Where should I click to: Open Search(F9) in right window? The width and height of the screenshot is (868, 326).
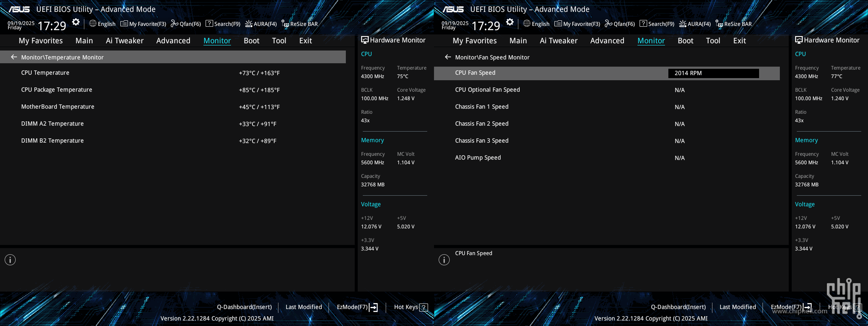(657, 24)
